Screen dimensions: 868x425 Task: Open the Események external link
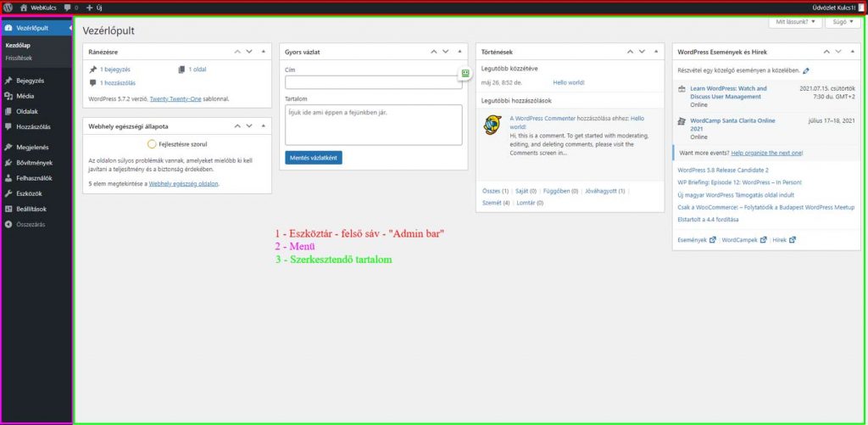[x=697, y=240]
